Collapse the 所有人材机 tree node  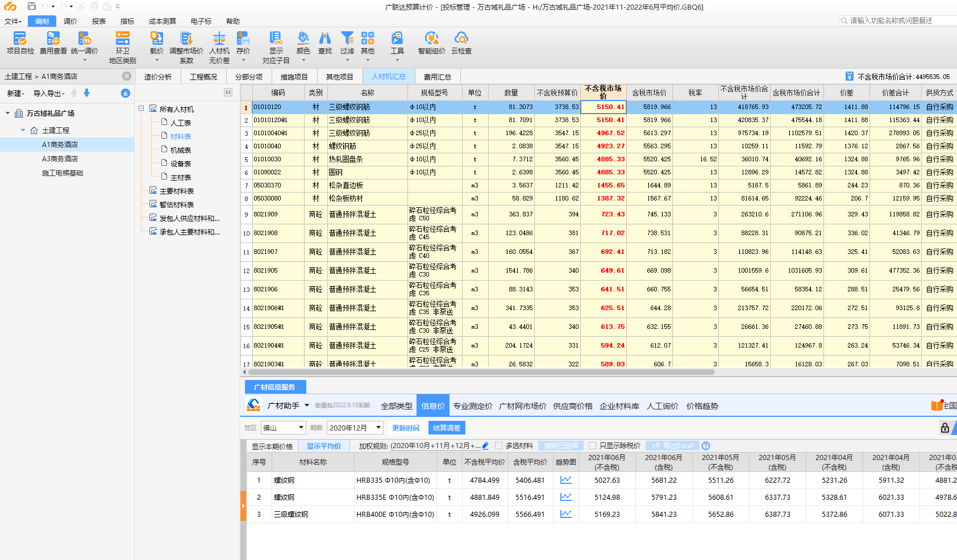142,108
